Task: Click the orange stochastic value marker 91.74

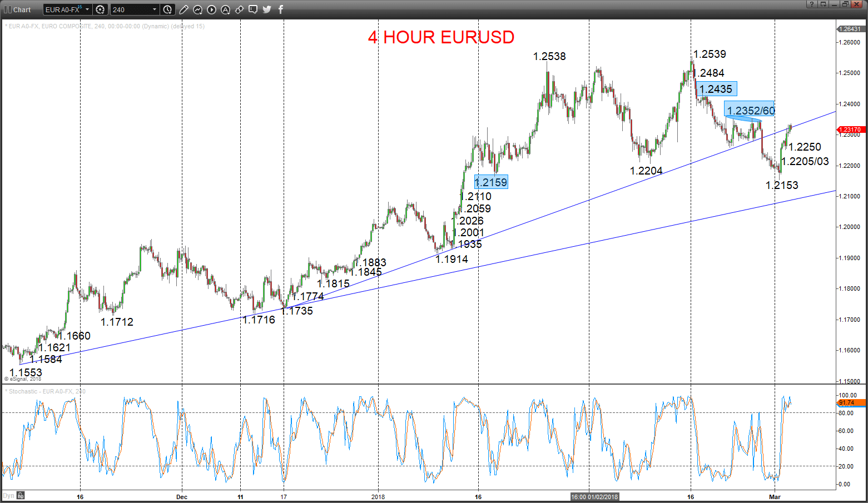Action: click(851, 402)
